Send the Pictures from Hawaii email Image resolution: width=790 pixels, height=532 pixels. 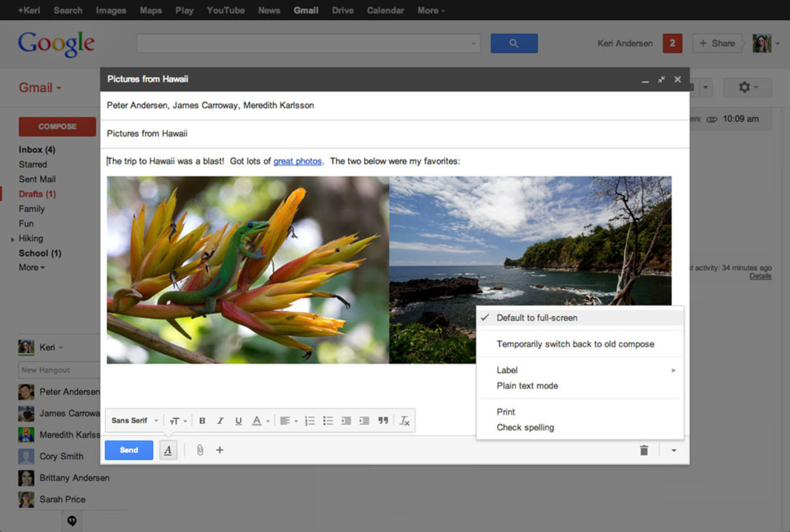click(128, 450)
